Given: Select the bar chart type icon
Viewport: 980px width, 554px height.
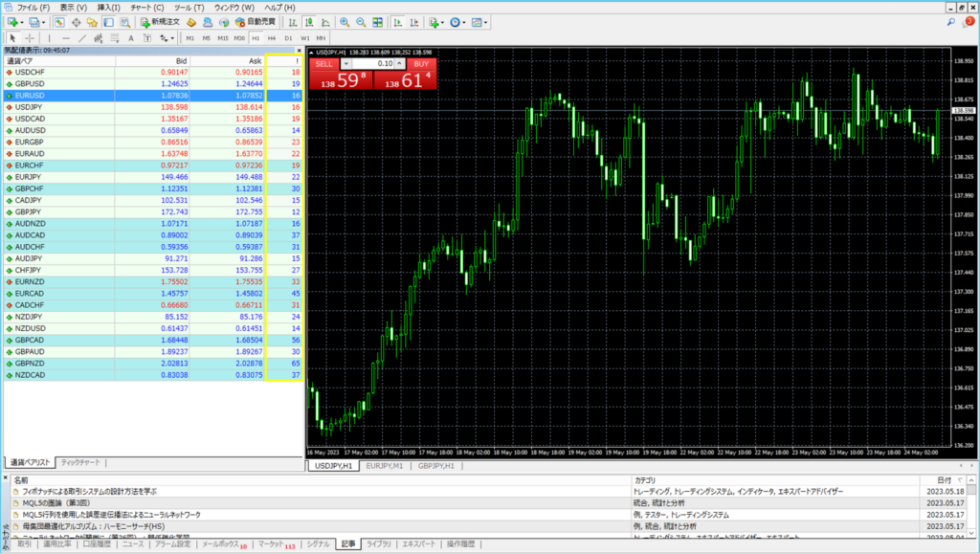Looking at the screenshot, I should click(x=291, y=22).
